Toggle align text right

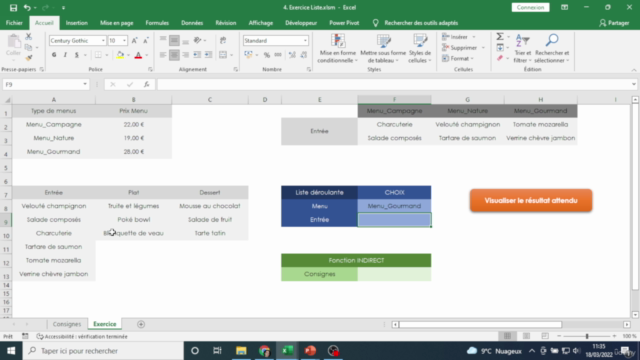tap(185, 55)
